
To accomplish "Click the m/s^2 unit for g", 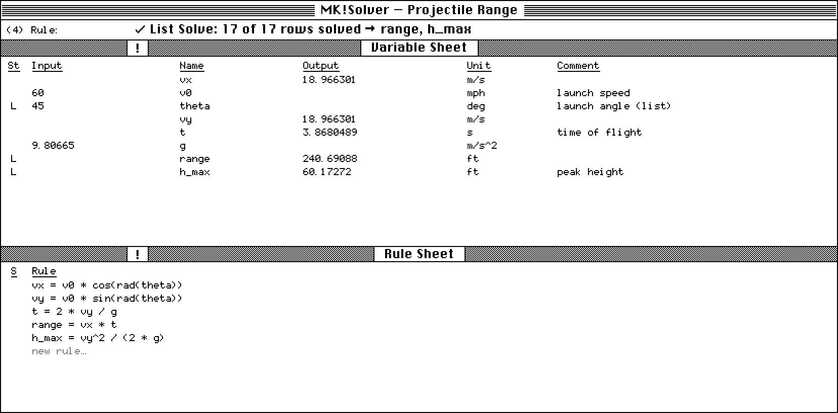I will click(482, 145).
